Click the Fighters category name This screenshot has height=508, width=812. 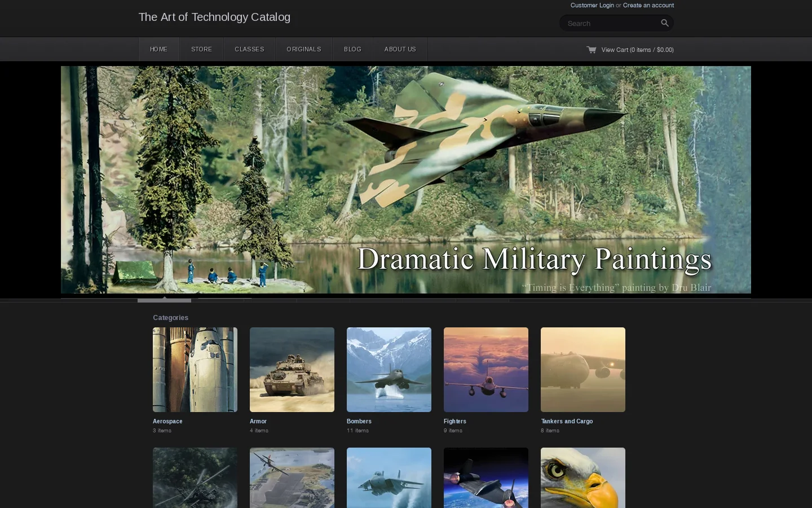pos(455,421)
